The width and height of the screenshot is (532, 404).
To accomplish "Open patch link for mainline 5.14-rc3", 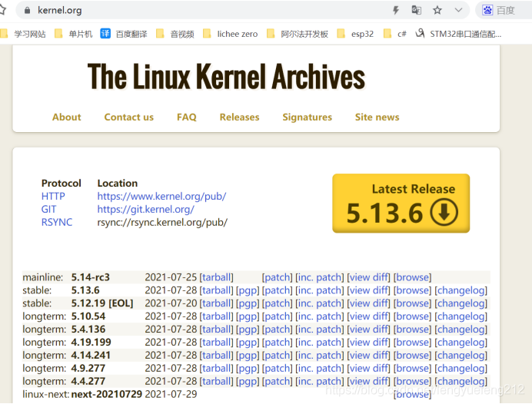I will [x=278, y=277].
